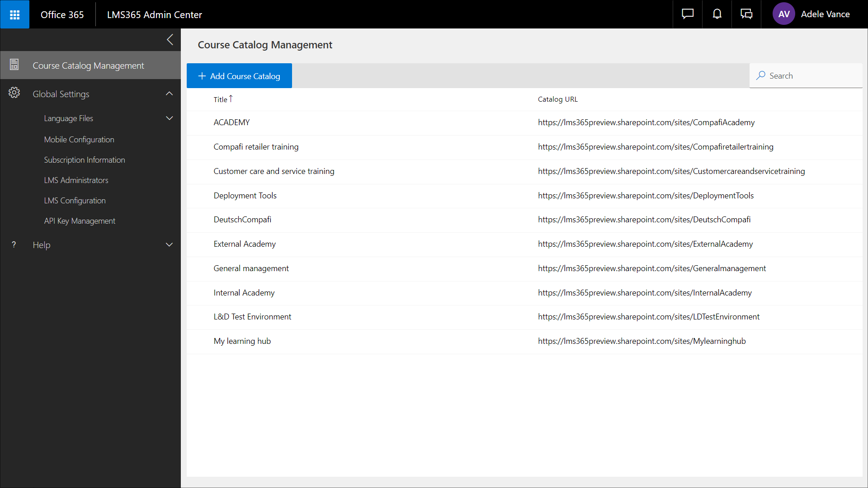868x488 pixels.
Task: Collapse the Global Settings section chevron
Action: coord(170,94)
